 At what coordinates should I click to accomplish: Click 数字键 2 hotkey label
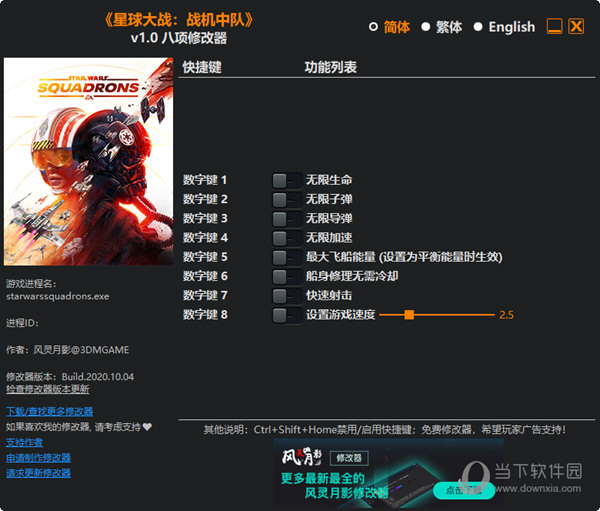[205, 199]
